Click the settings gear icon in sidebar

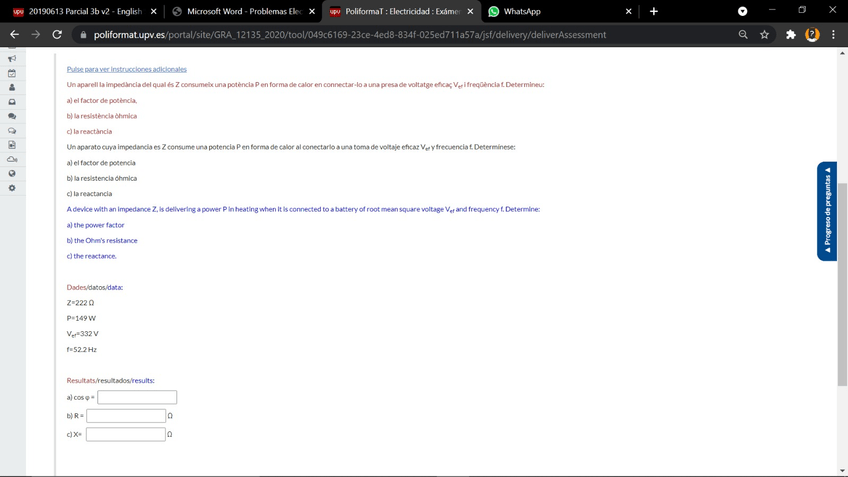[x=11, y=188]
